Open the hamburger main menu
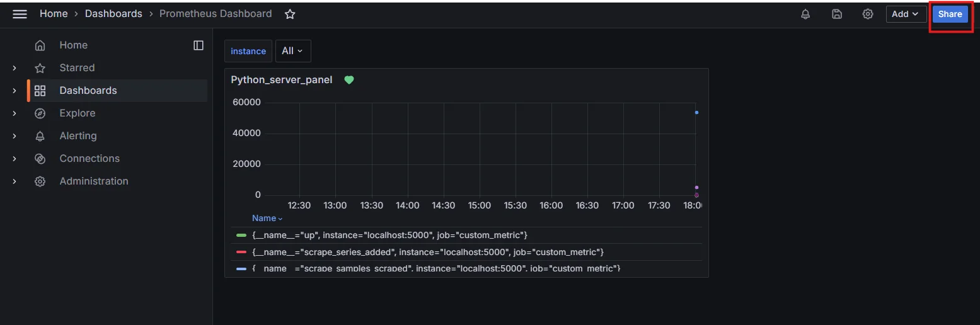 pyautogui.click(x=20, y=14)
